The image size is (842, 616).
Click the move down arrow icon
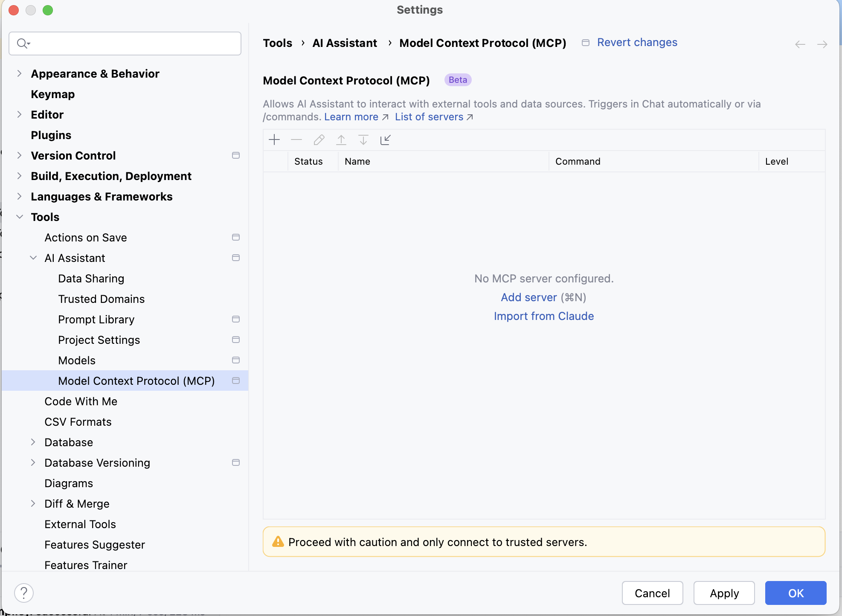pyautogui.click(x=363, y=139)
